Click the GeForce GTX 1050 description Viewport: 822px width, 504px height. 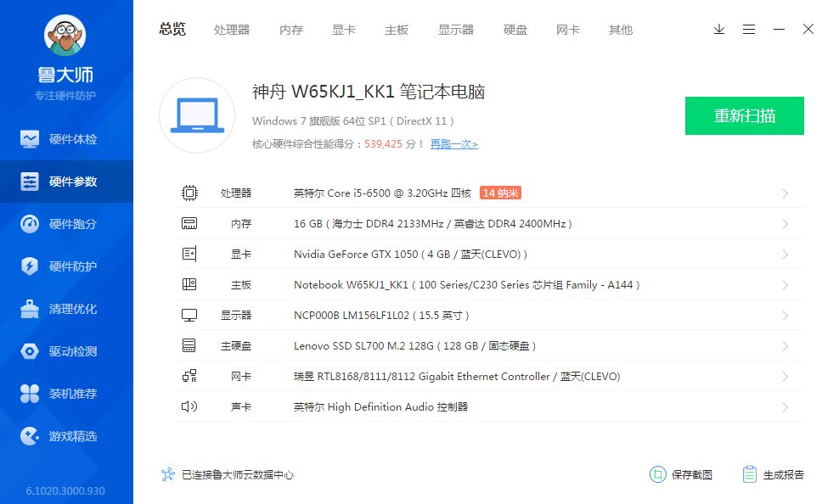(x=410, y=254)
